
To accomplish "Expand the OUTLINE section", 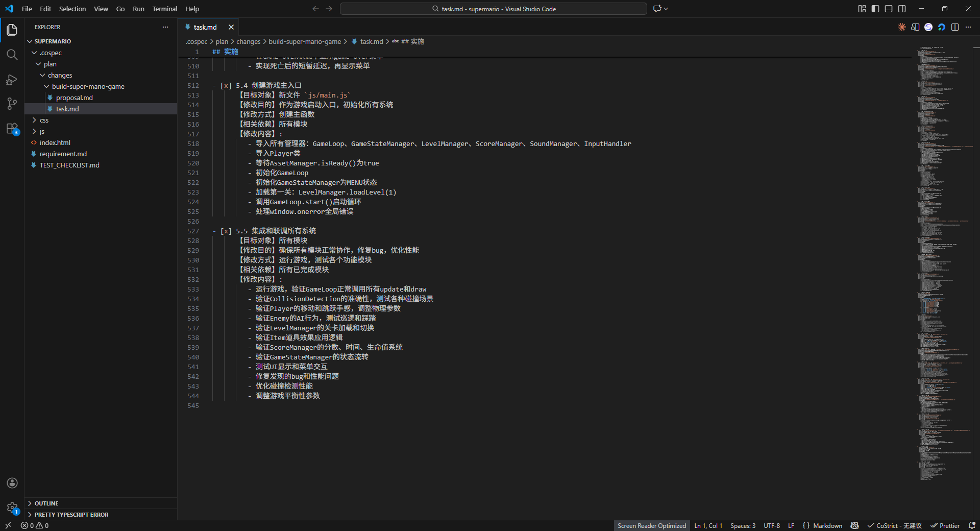I will pyautogui.click(x=46, y=503).
